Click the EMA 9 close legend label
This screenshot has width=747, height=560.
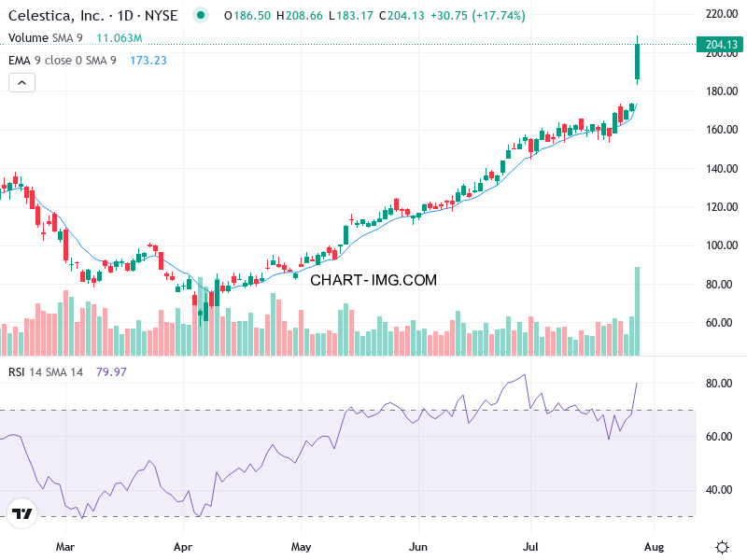(63, 61)
